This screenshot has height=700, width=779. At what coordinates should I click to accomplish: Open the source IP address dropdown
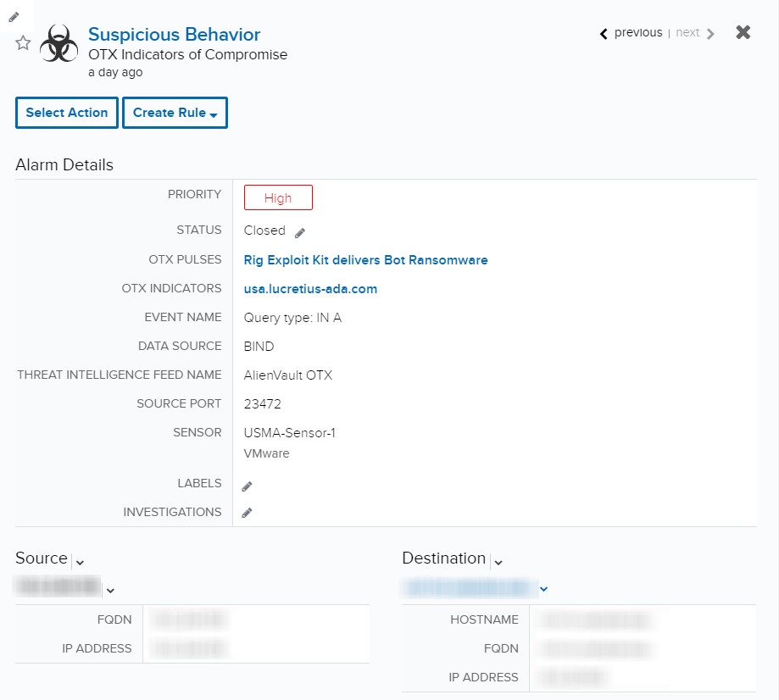(111, 588)
